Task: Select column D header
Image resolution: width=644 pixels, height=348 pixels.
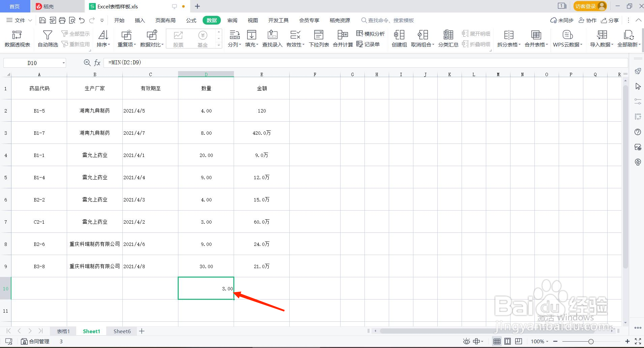Action: pyautogui.click(x=206, y=74)
